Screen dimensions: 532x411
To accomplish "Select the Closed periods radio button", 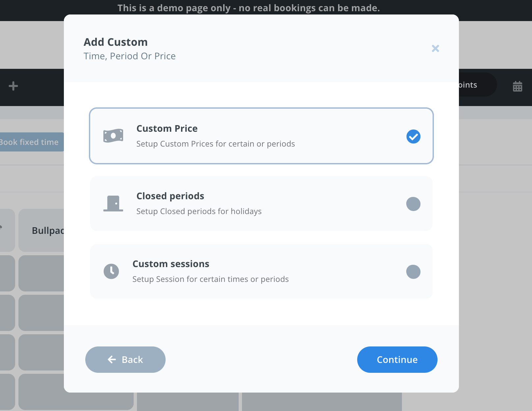I will tap(413, 204).
